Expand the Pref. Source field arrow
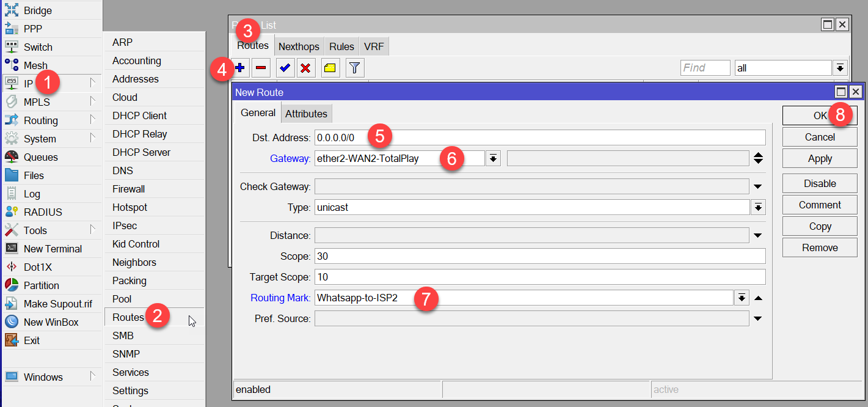 tap(758, 318)
